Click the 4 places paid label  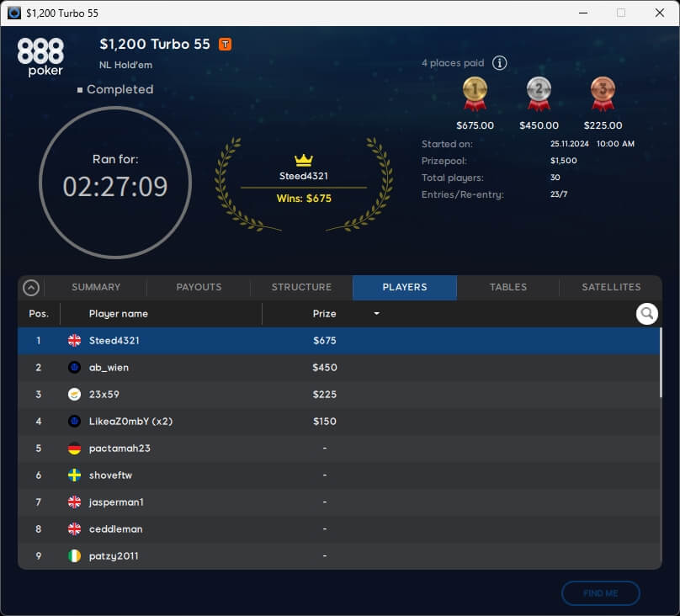click(452, 63)
